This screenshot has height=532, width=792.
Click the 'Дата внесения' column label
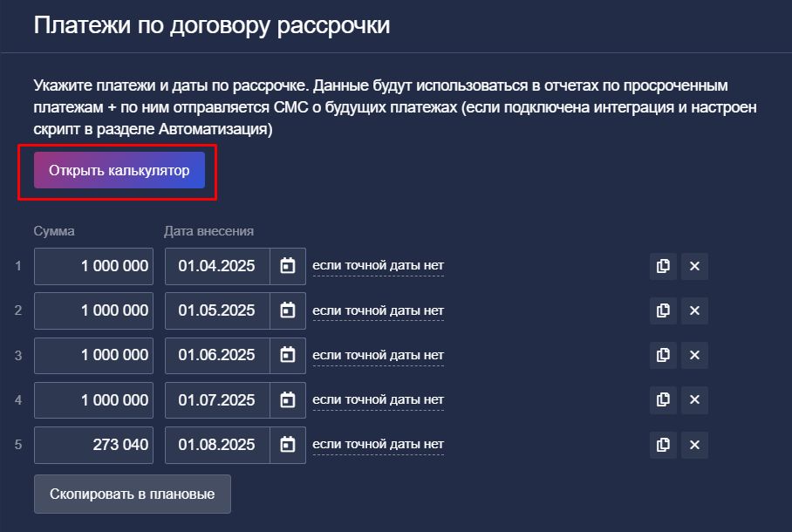pyautogui.click(x=208, y=231)
